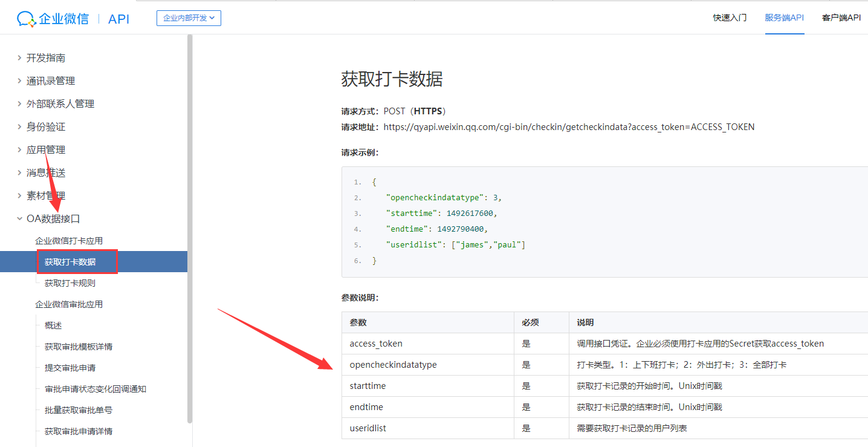
Task: Open 概述 under 企业微信审批应用
Action: pyautogui.click(x=53, y=325)
